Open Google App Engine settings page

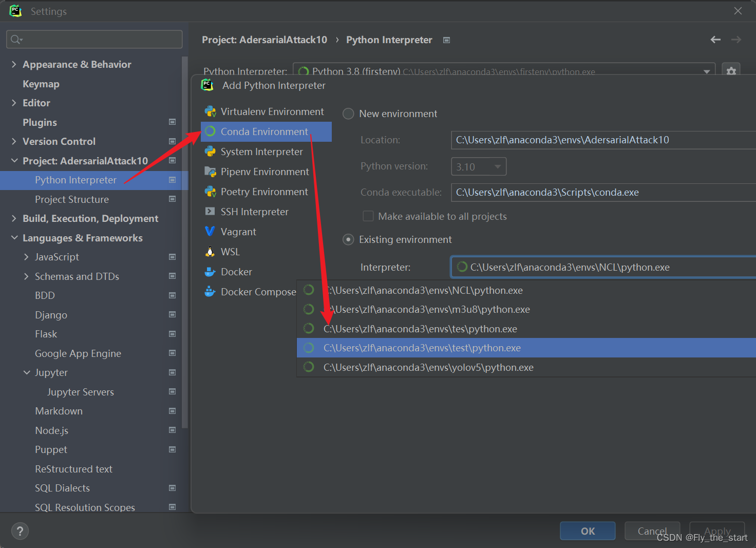78,353
